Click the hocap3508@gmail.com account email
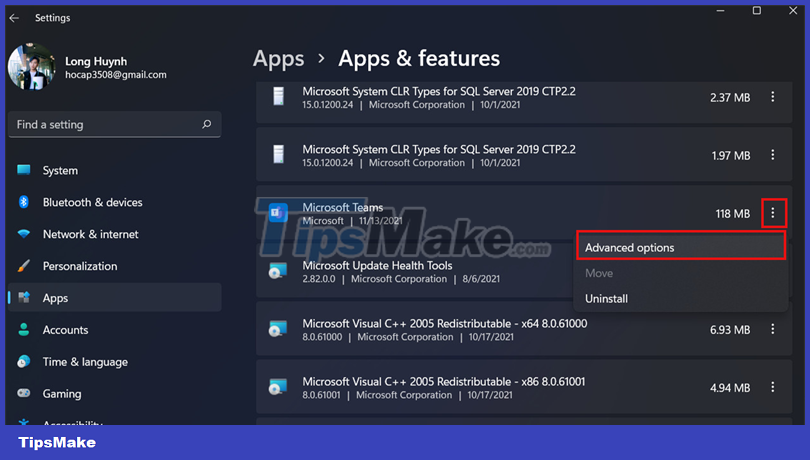Screen dimensions: 810x460 click(x=116, y=75)
